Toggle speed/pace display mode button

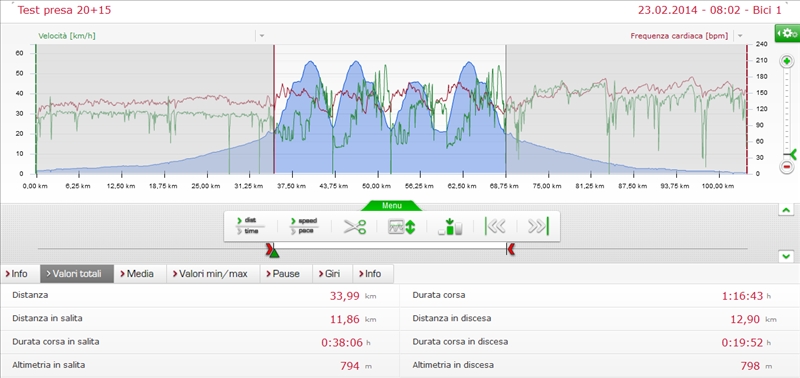(x=305, y=226)
